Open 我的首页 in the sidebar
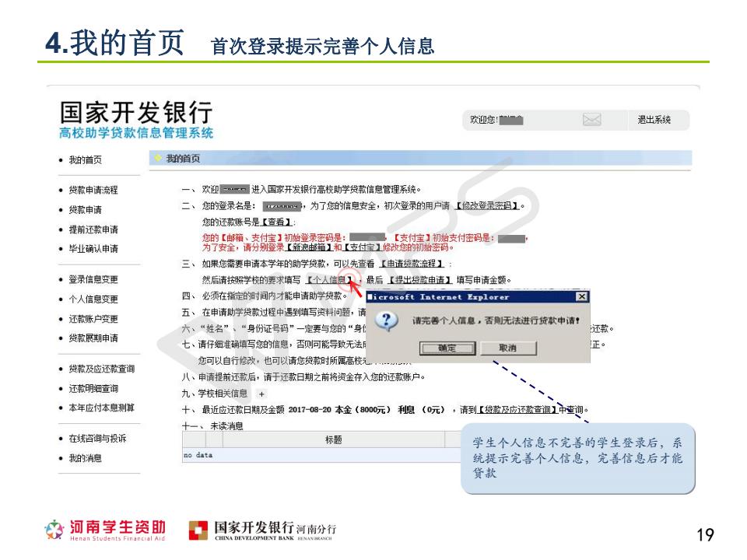The image size is (747, 560). [x=85, y=160]
